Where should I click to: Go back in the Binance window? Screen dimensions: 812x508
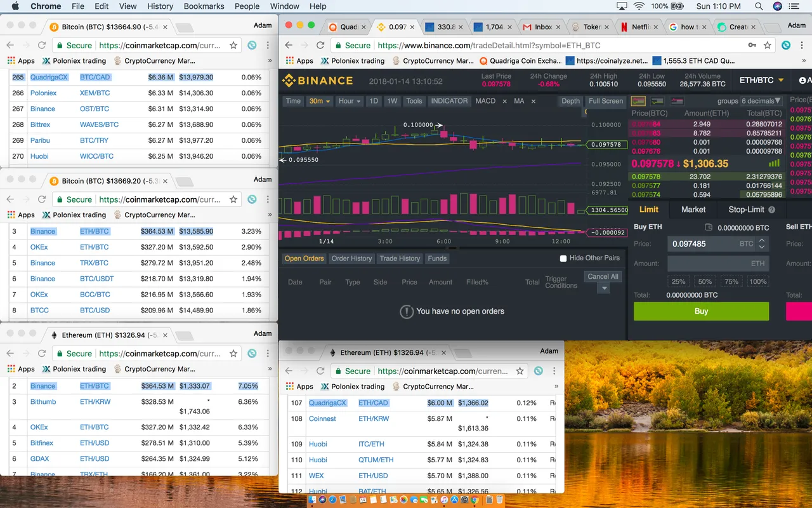(x=289, y=45)
